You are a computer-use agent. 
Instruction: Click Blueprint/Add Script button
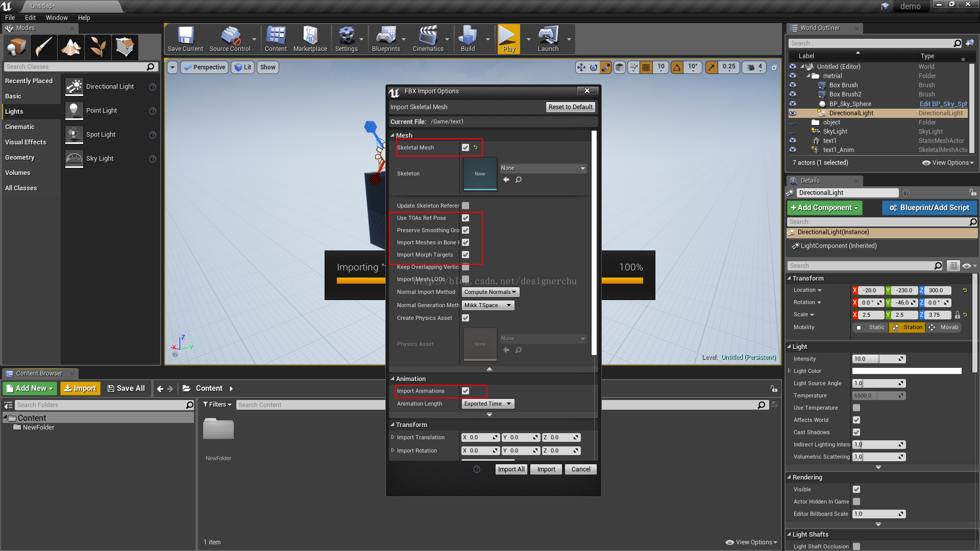click(x=929, y=208)
